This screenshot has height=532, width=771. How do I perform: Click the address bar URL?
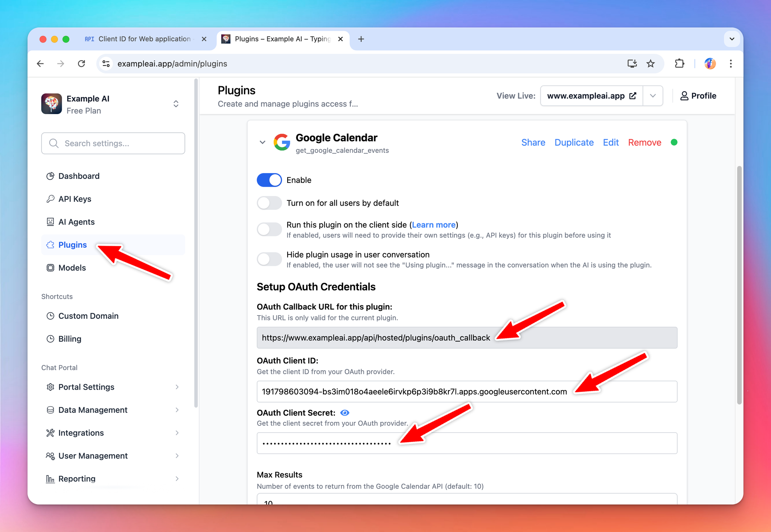coord(172,64)
